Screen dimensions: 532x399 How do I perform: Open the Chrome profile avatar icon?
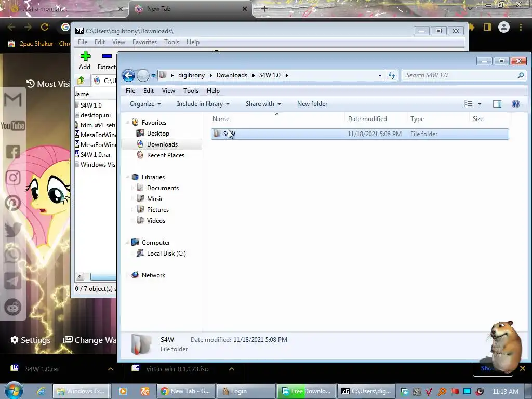tap(504, 27)
